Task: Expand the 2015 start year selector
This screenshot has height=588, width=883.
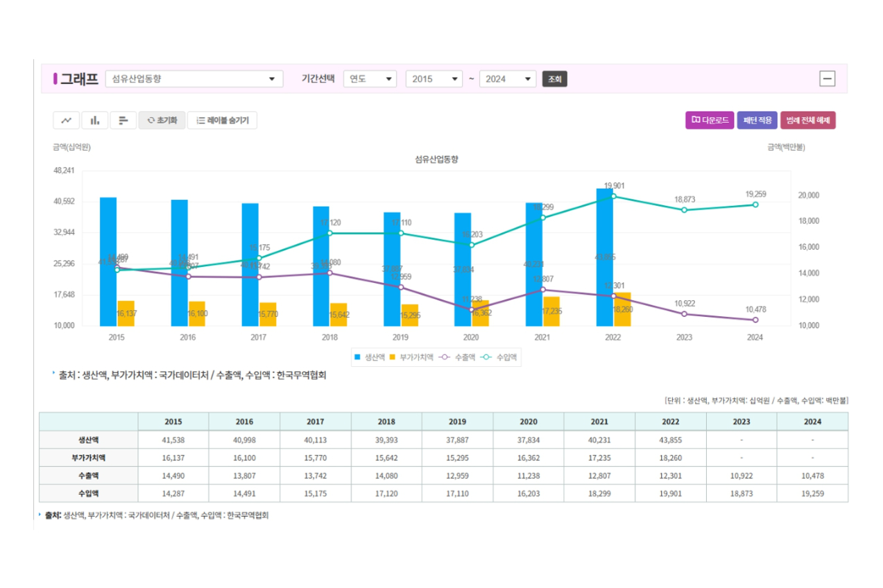Action: [433, 78]
